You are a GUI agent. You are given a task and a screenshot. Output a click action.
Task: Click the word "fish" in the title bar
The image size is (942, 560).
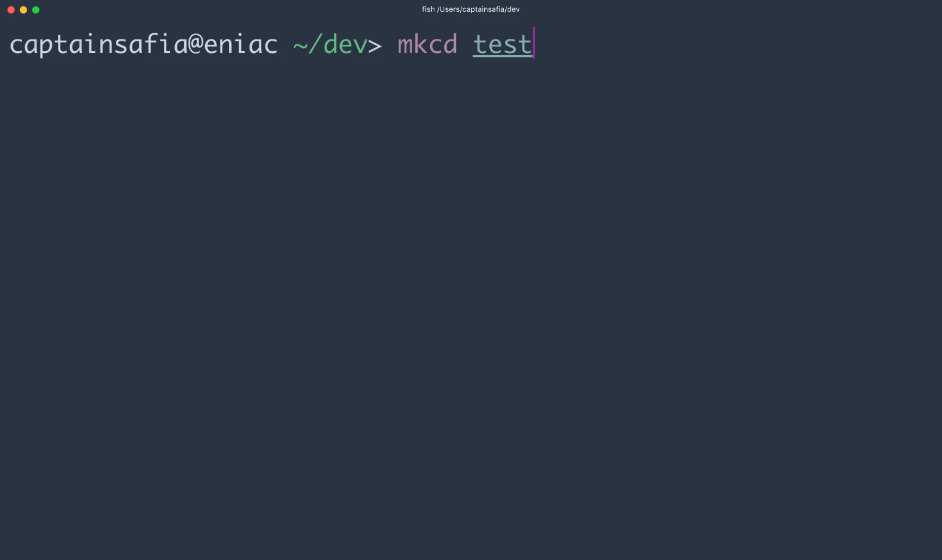[428, 9]
